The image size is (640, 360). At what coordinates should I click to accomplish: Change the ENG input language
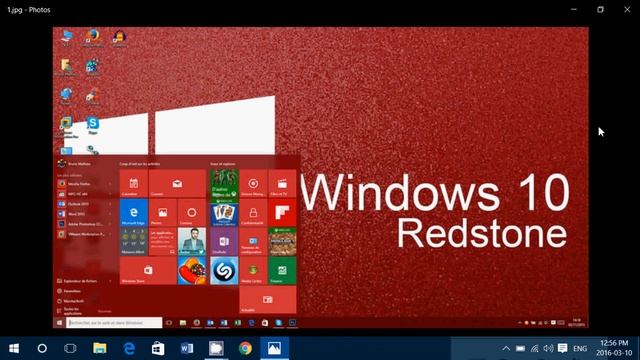pos(580,349)
